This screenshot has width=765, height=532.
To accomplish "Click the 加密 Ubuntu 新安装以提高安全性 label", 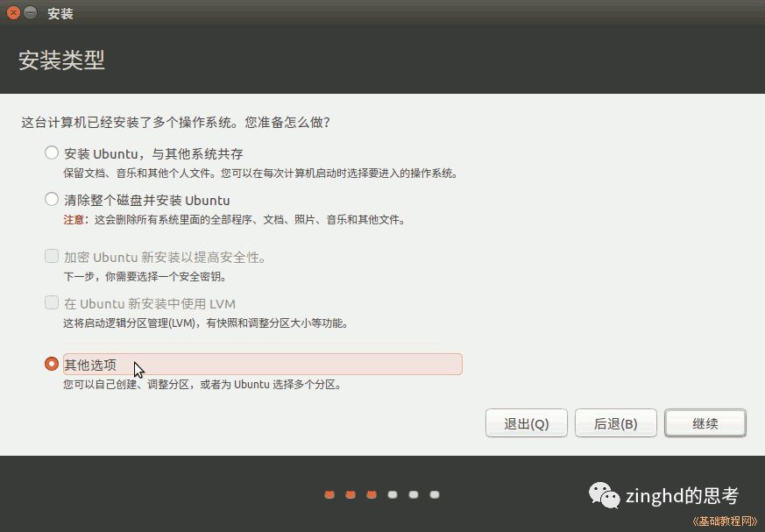I will [165, 257].
